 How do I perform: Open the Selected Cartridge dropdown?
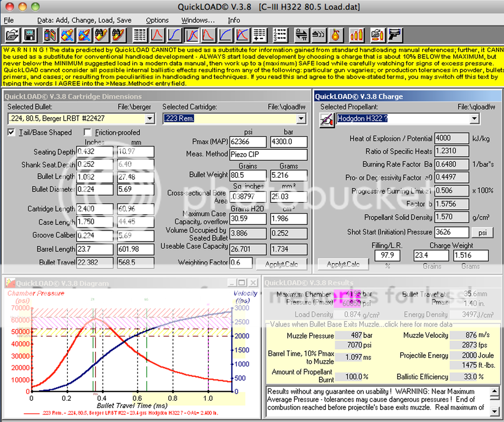tap(302, 119)
